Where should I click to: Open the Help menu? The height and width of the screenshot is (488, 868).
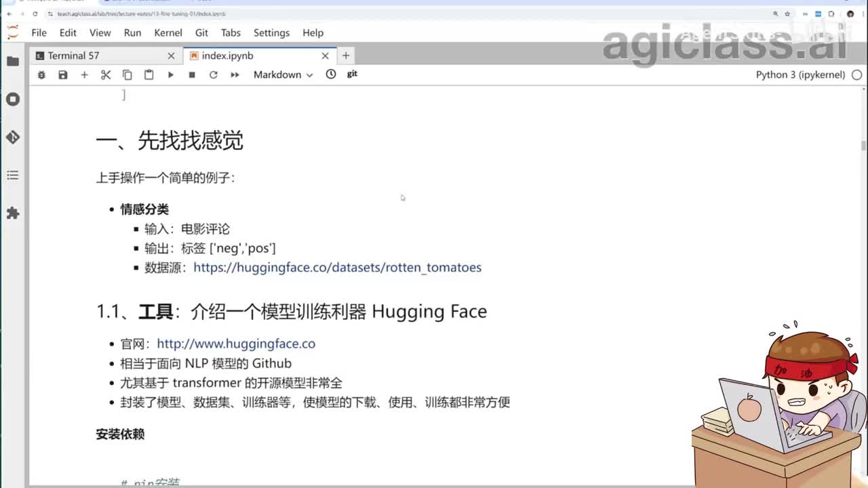[x=313, y=33]
